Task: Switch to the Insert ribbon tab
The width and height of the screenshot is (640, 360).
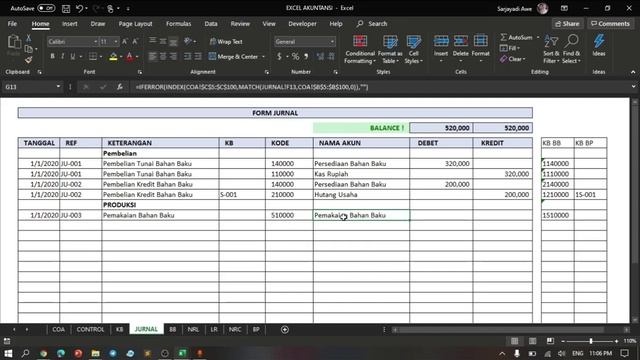Action: (69, 24)
